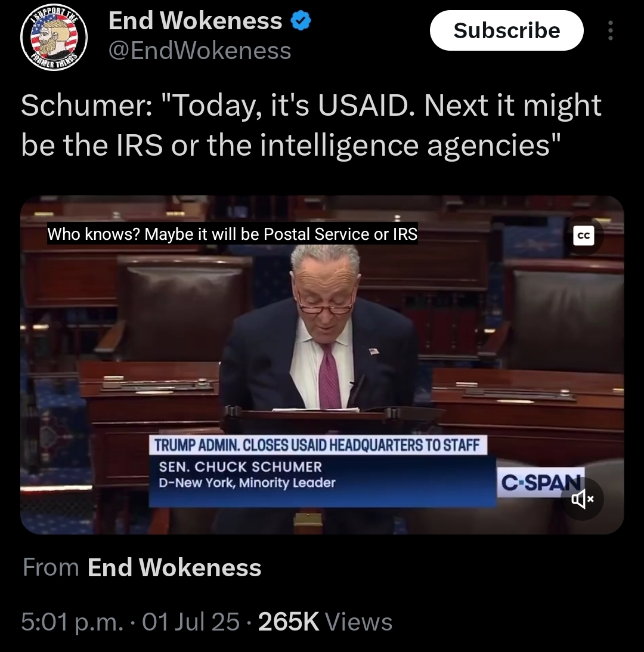Image resolution: width=644 pixels, height=652 pixels.
Task: Click the @EndWokeness handle
Action: click(x=200, y=51)
